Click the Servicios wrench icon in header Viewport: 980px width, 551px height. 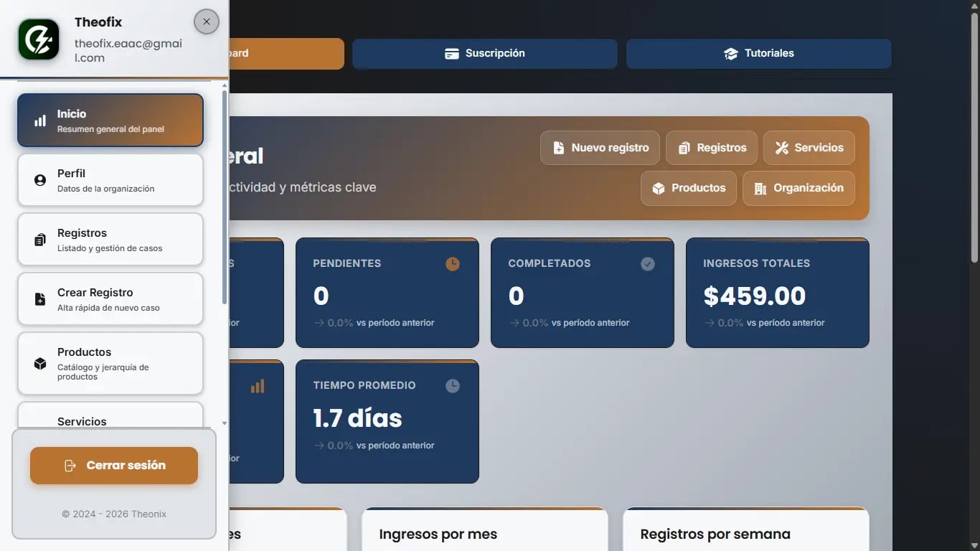pyautogui.click(x=782, y=147)
